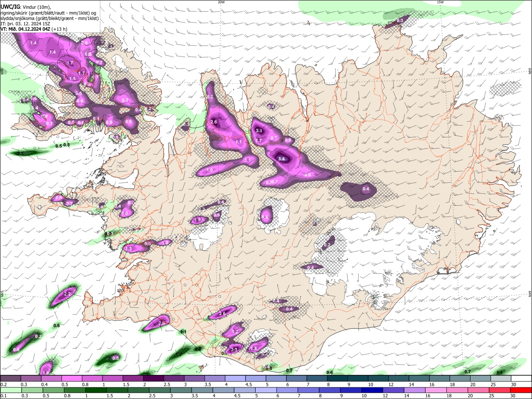Click the 1.9 snowfall value label

198,220
